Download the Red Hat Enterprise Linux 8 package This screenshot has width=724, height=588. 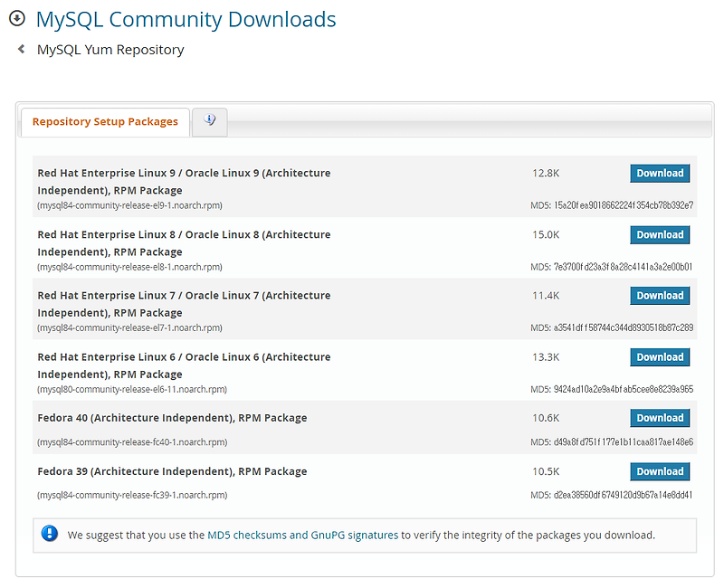(x=660, y=234)
